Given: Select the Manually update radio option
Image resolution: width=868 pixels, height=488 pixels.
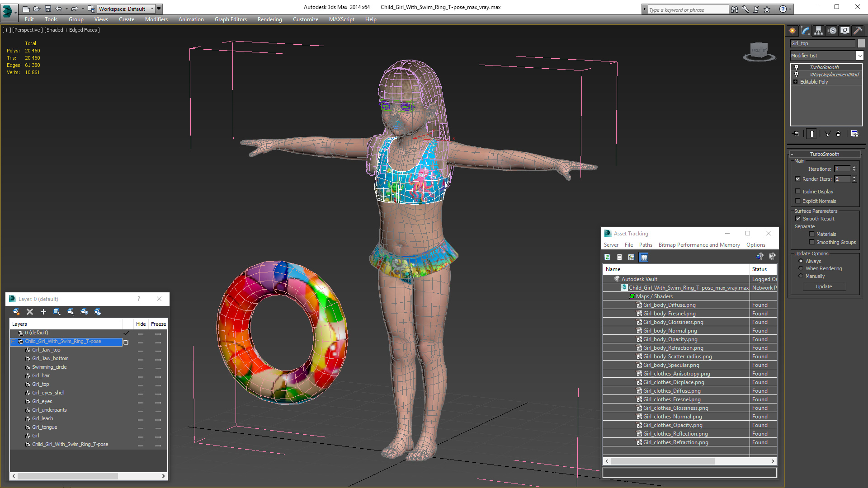Looking at the screenshot, I should pyautogui.click(x=801, y=276).
